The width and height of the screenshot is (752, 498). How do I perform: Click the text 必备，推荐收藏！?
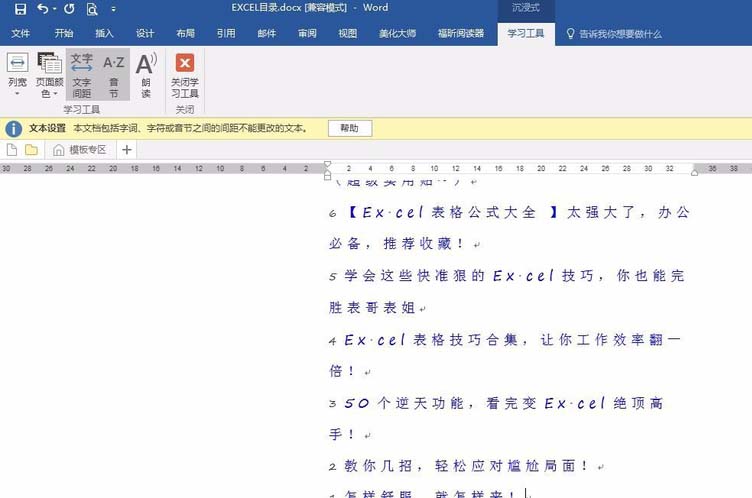397,243
